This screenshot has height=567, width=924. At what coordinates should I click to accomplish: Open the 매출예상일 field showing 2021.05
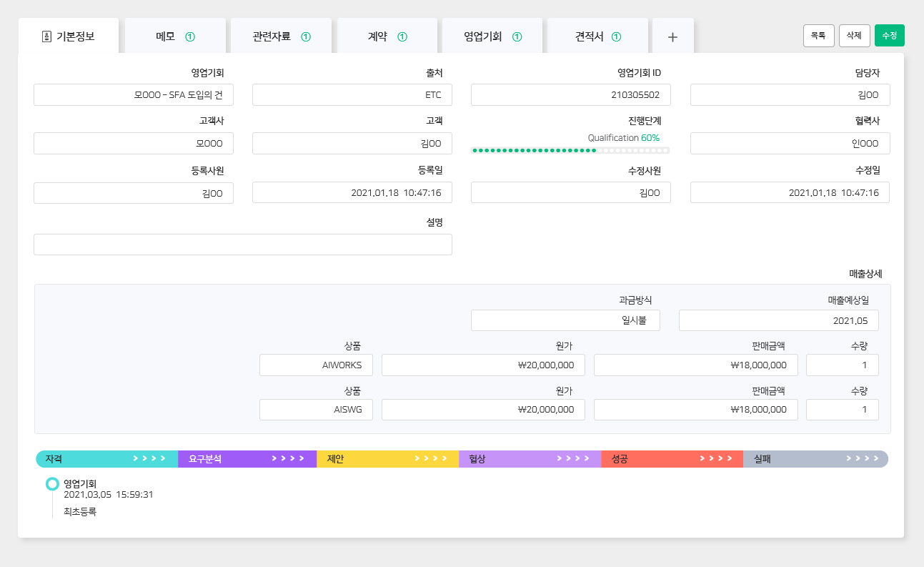779,320
